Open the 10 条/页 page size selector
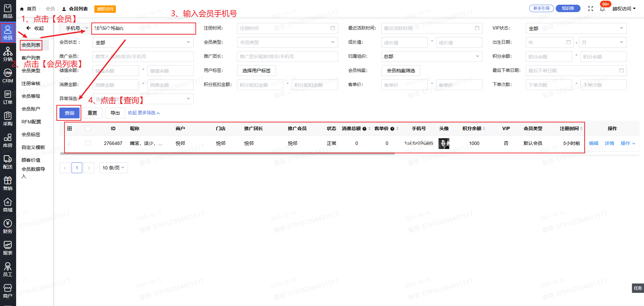 [113, 167]
